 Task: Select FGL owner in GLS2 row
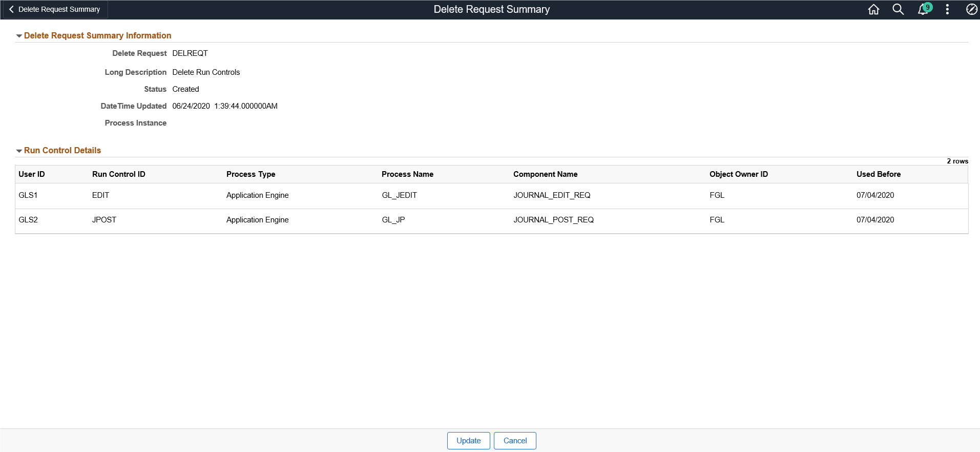717,220
